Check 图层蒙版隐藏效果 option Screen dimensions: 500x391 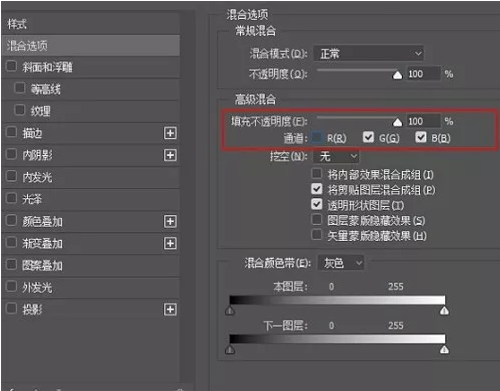[316, 219]
